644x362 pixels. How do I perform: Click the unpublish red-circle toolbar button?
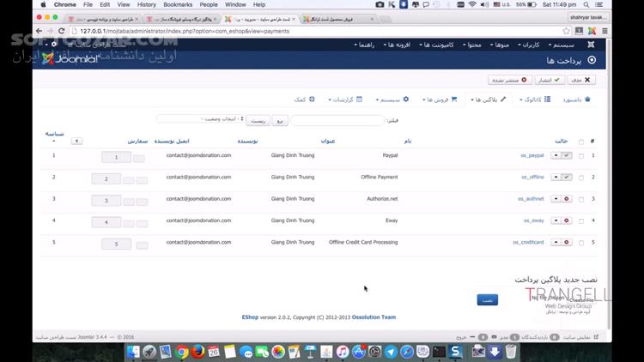click(510, 80)
